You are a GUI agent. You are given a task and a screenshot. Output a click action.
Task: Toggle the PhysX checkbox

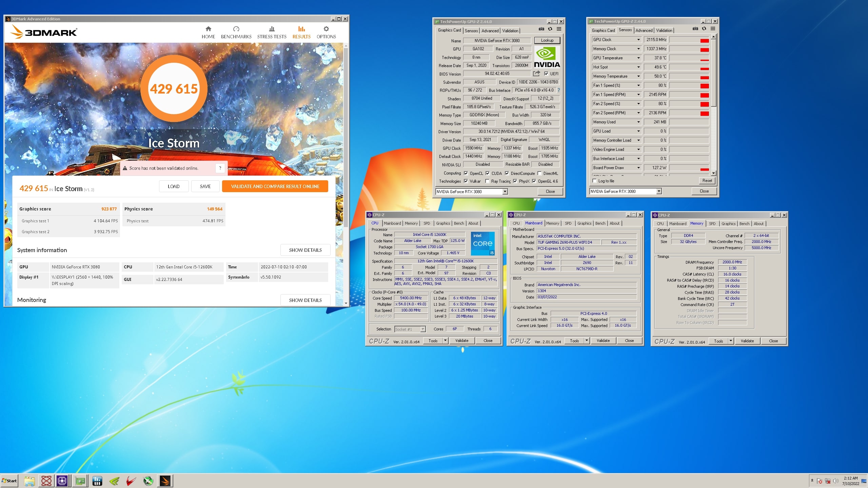(x=515, y=181)
